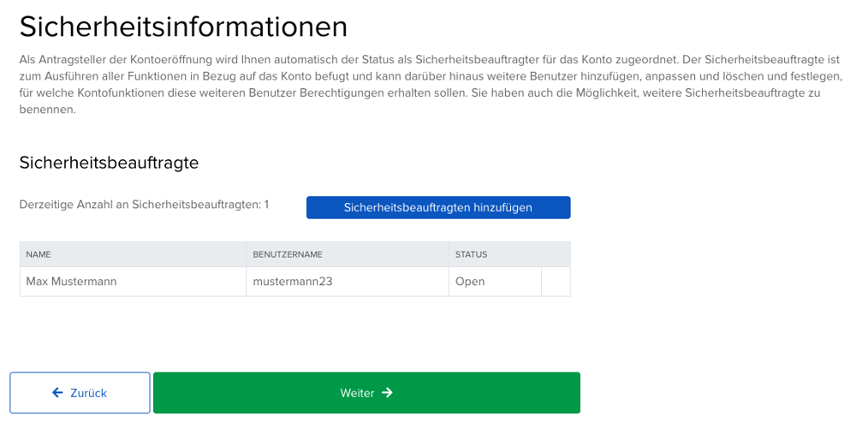Click the empty header cell right of STATUS

point(556,254)
